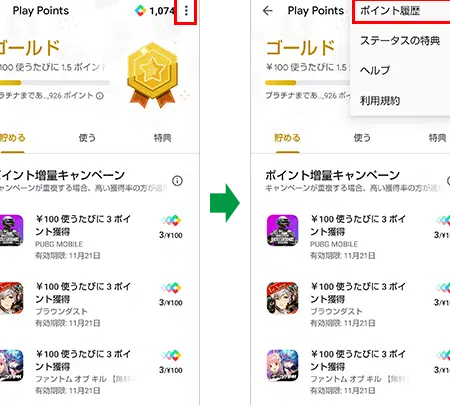450x405 pixels.
Task: Open ファントム オブ キル app icon in right panel
Action: [x=282, y=365]
